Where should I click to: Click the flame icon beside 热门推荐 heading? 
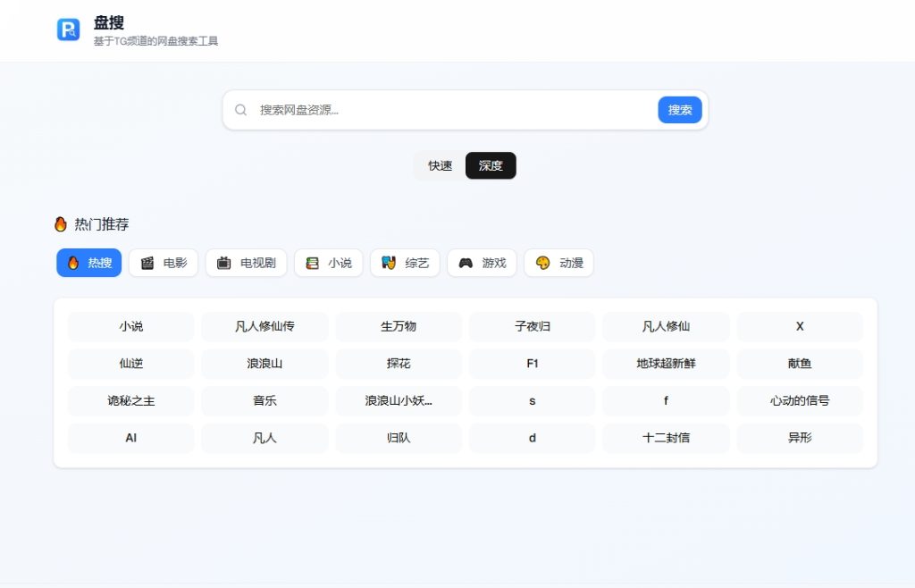click(x=60, y=223)
